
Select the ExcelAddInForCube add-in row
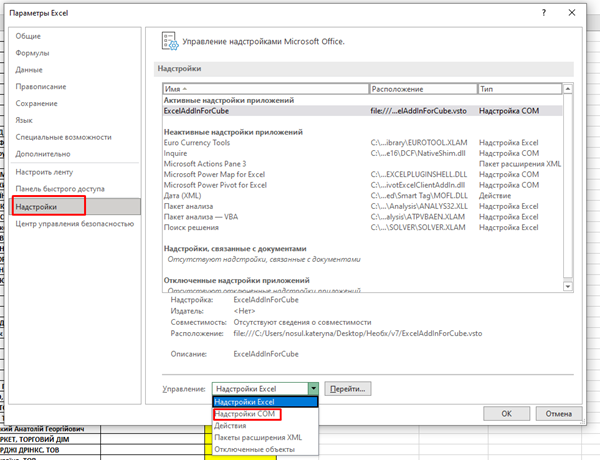(x=362, y=111)
